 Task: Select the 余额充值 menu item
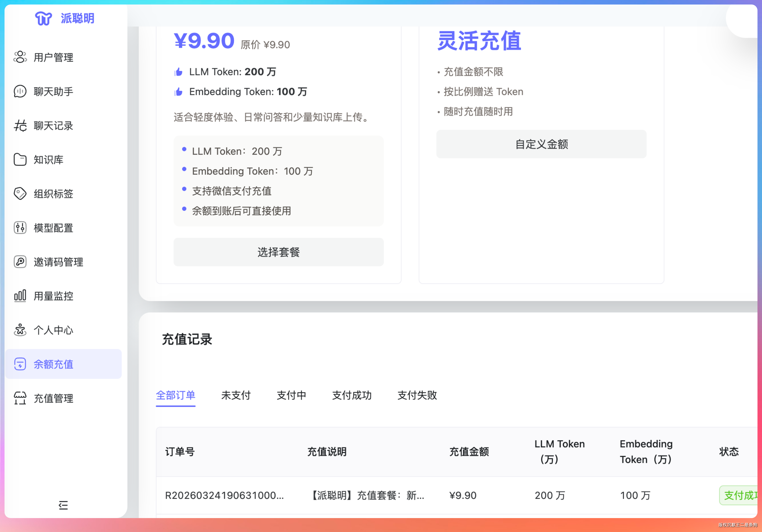pos(63,364)
